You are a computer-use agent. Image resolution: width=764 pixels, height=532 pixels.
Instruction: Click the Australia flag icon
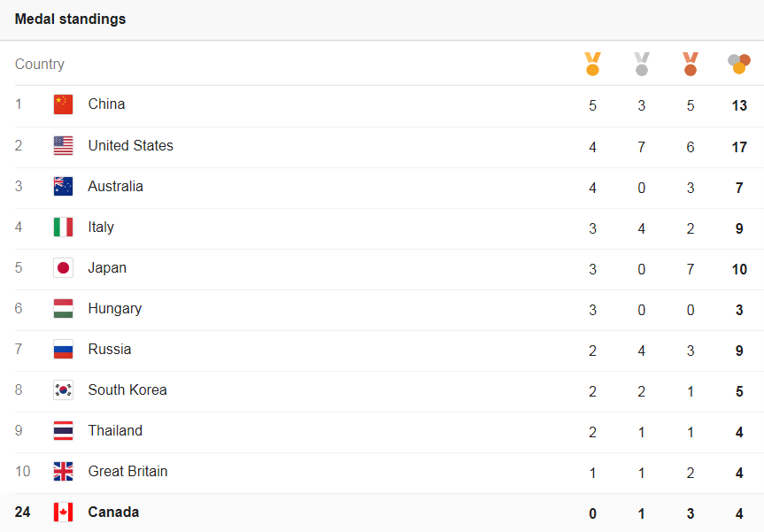pyautogui.click(x=63, y=187)
